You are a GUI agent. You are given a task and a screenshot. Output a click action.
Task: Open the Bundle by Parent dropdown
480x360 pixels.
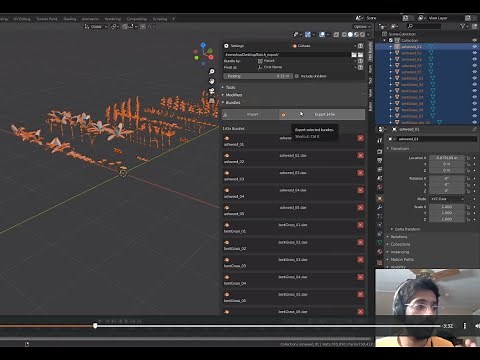pos(307,61)
